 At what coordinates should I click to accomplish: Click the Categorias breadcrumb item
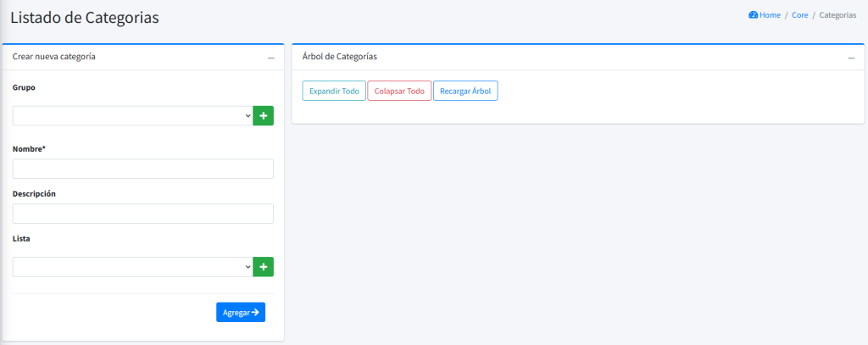837,15
